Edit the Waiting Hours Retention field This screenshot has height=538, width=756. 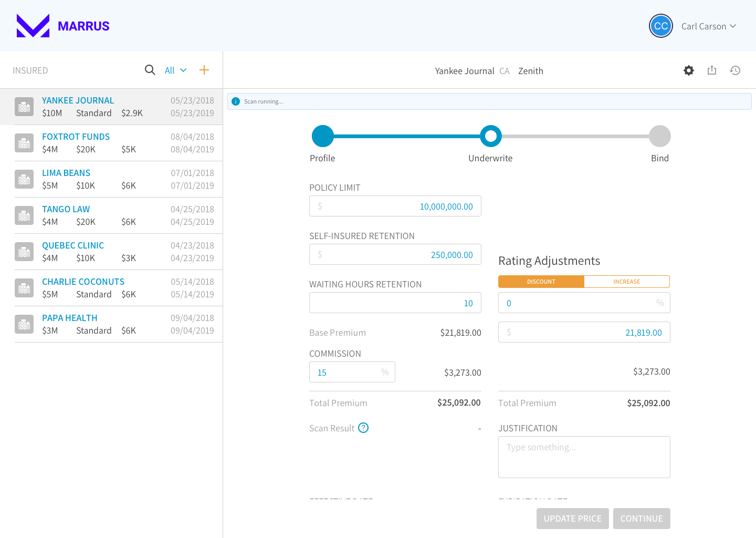point(395,303)
